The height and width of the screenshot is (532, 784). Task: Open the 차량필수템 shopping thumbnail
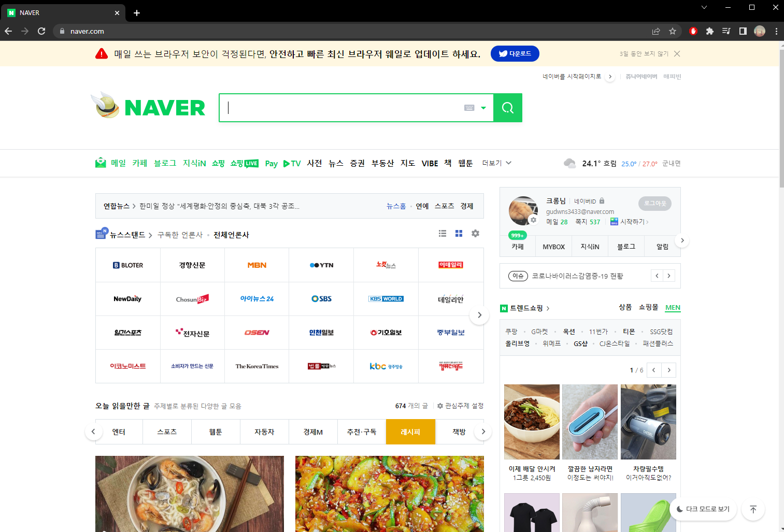point(648,422)
